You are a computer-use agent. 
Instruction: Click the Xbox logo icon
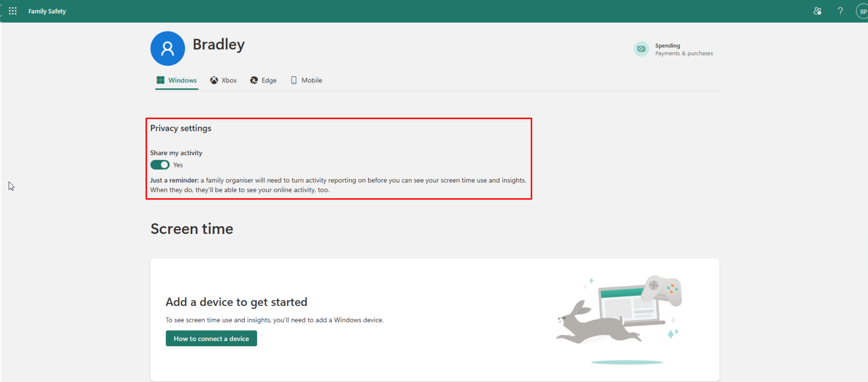tap(214, 80)
